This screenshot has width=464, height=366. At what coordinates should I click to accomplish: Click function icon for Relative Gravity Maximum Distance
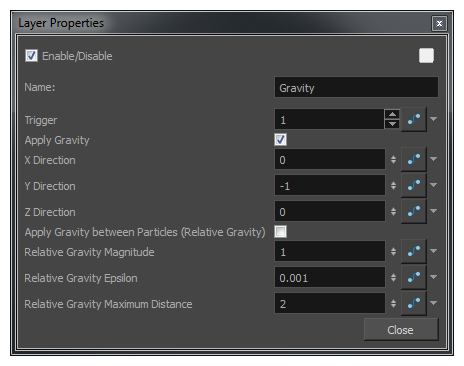414,303
